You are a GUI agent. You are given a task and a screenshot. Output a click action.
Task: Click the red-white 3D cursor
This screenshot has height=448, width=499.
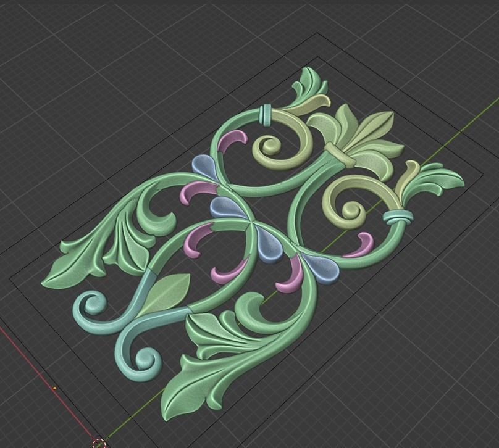pyautogui.click(x=99, y=443)
